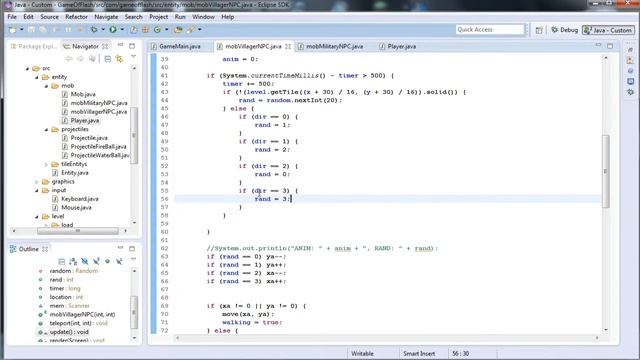Collapse the projectiles folder node
The image size is (640, 360).
46,129
